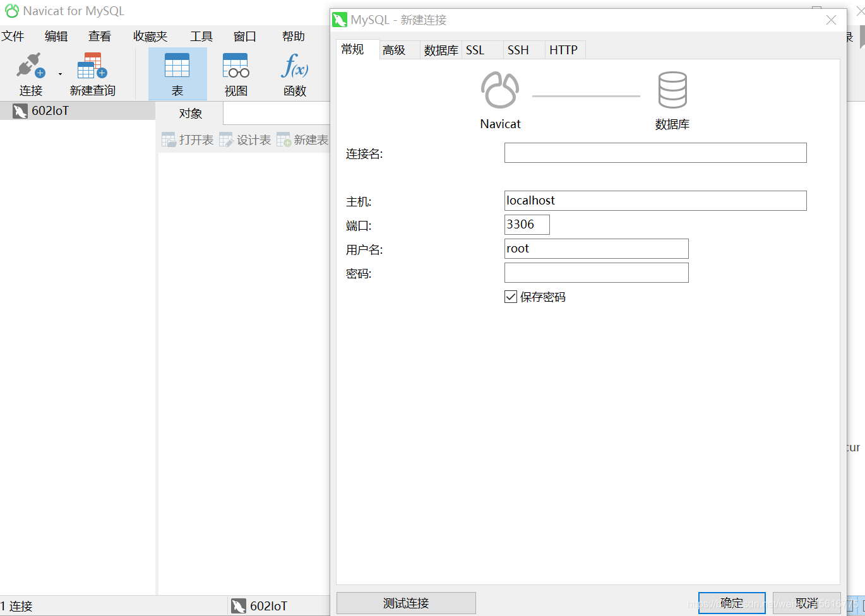The height and width of the screenshot is (616, 865).
Task: Click the 数据库 cylinder icon in the diagram
Action: click(x=672, y=90)
